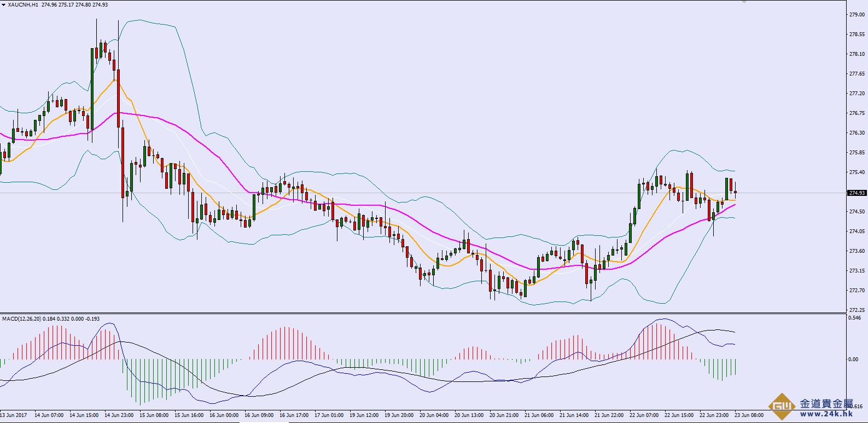The width and height of the screenshot is (868, 423).
Task: Click the 275.85 price scale label
Action: click(857, 153)
